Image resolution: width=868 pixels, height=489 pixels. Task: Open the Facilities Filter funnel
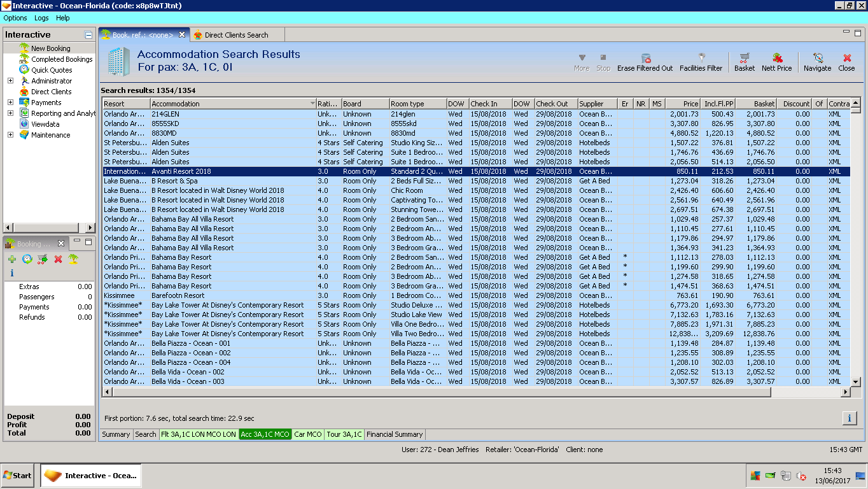click(701, 59)
